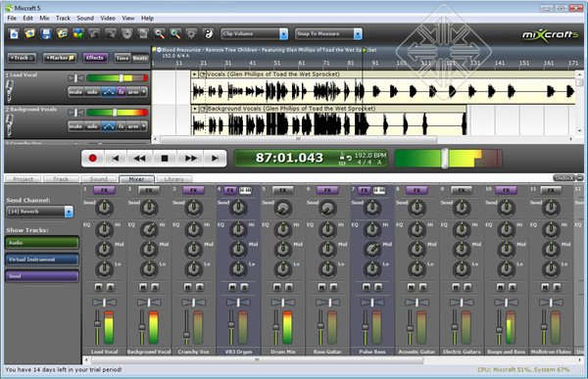Open the File menu

12,18
